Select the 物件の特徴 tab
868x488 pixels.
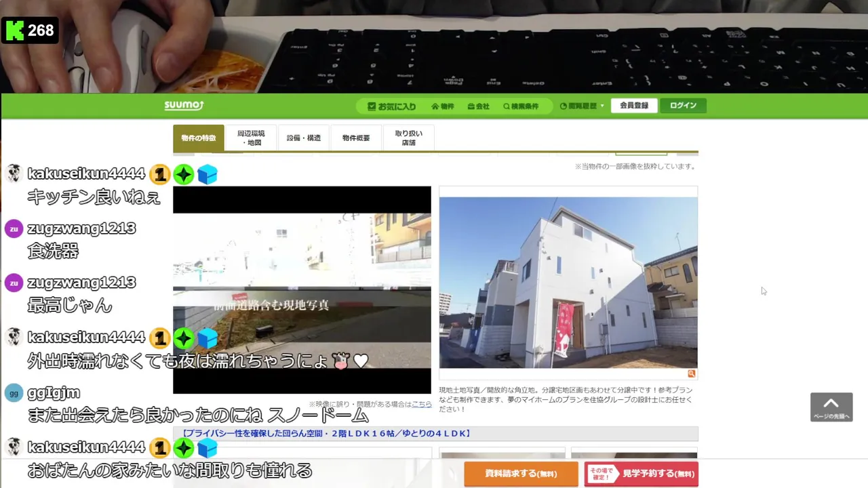coord(198,138)
